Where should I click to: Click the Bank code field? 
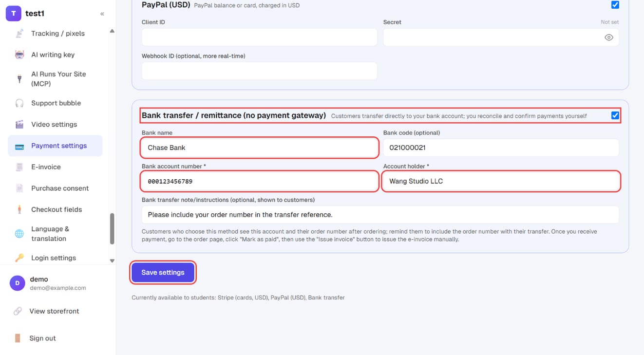pos(501,148)
